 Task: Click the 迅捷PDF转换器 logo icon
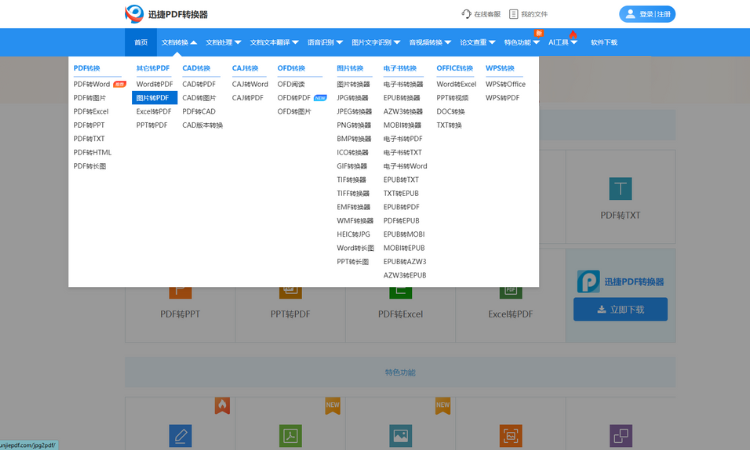tap(135, 14)
